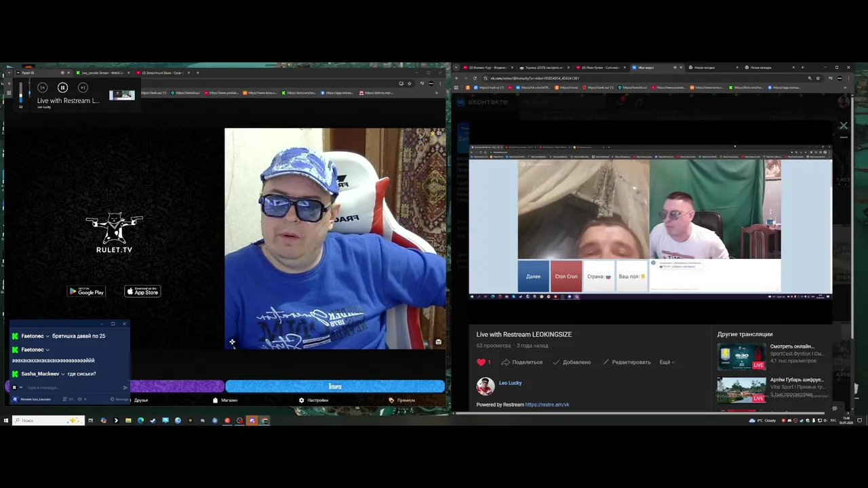Like the video with the heart icon
868x488 pixels.
pos(481,362)
